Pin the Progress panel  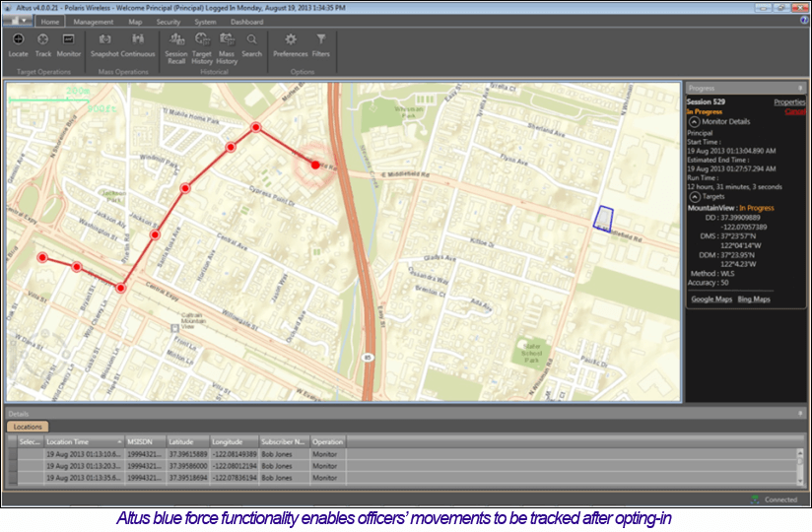click(x=800, y=88)
